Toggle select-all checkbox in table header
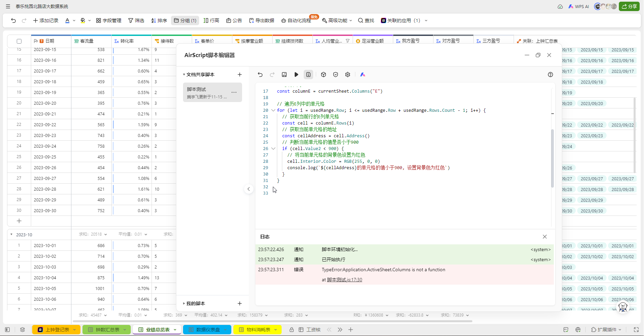The image size is (644, 336). click(19, 41)
